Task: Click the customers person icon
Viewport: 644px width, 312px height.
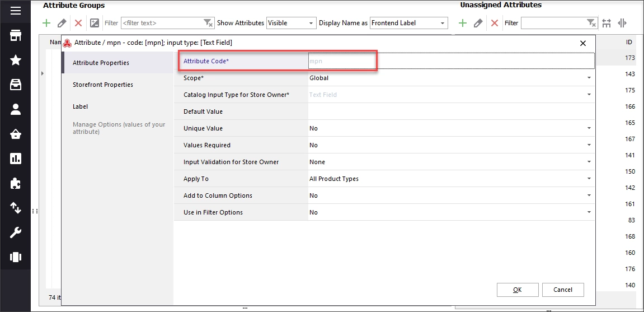Action: [x=16, y=109]
